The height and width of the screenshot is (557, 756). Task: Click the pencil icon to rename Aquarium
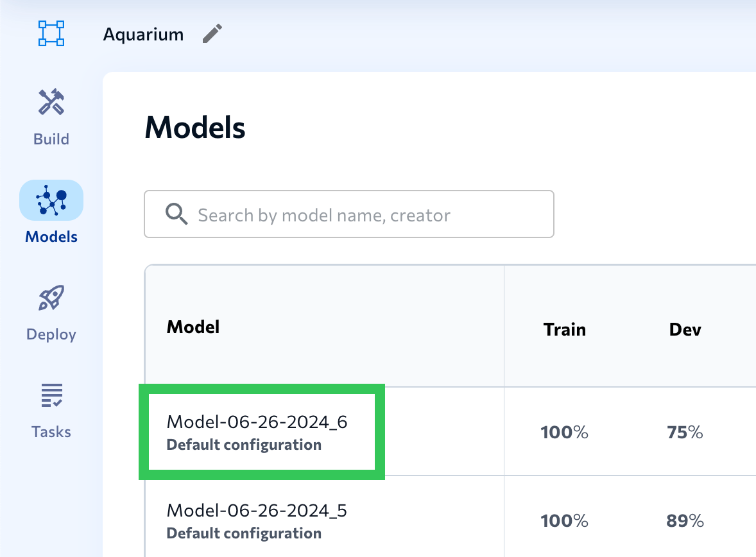[212, 34]
